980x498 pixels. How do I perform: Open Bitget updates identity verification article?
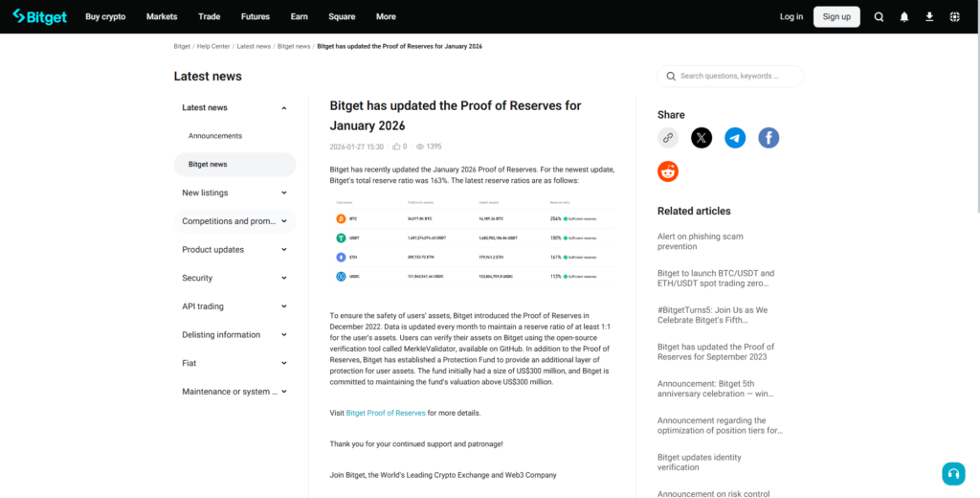[x=700, y=463]
